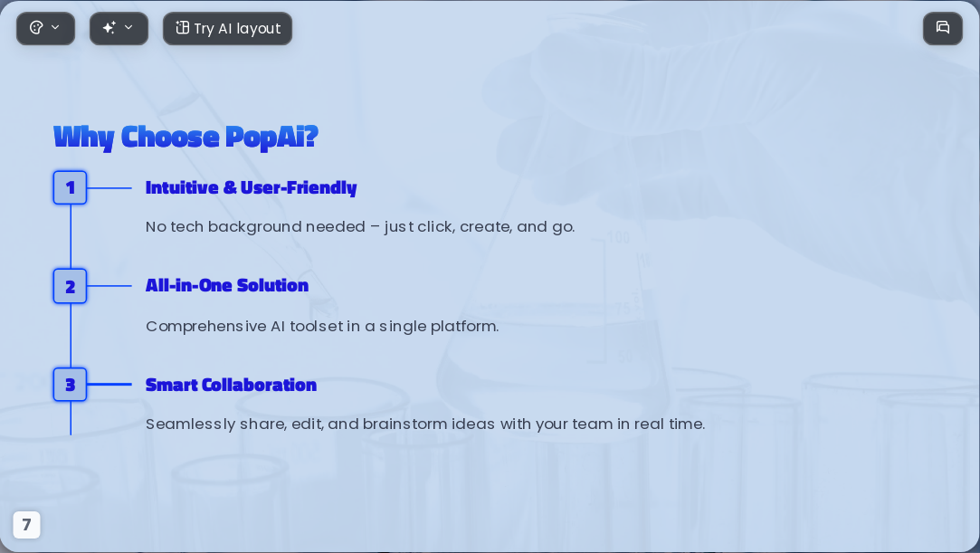Open the AI sparkle tools dropdown
Viewport: 980px width, 553px height.
(119, 28)
